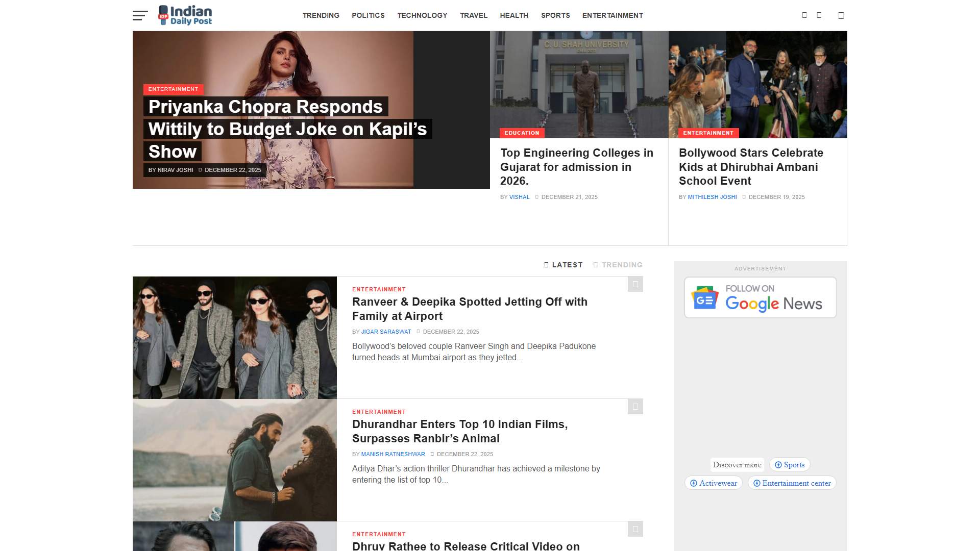Open the Technology nav menu

click(422, 15)
